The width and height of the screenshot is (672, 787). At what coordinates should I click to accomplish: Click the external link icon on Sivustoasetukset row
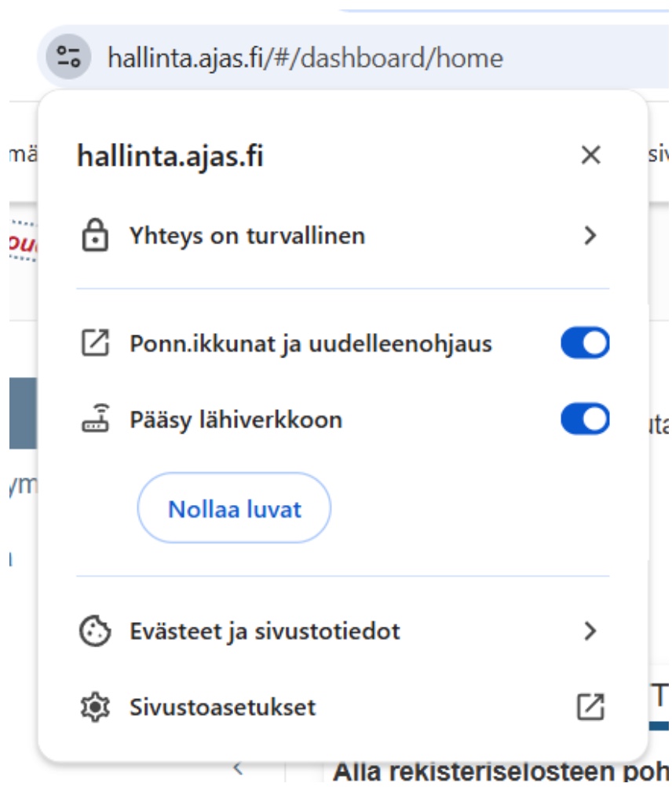click(590, 708)
